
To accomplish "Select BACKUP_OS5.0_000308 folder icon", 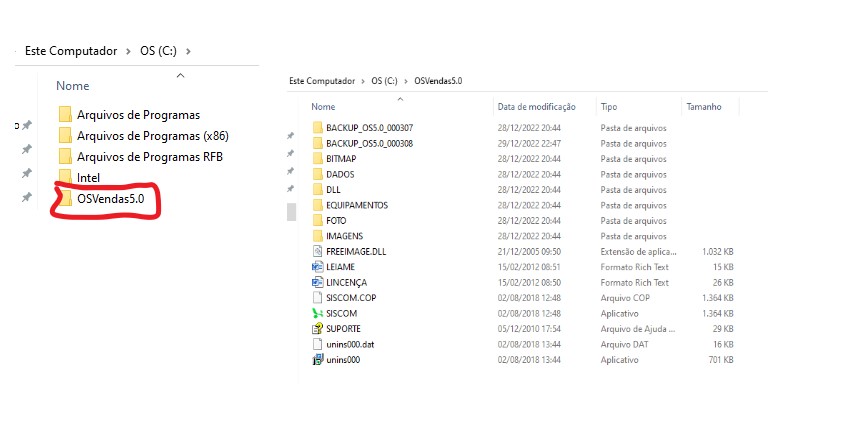I will click(x=317, y=144).
